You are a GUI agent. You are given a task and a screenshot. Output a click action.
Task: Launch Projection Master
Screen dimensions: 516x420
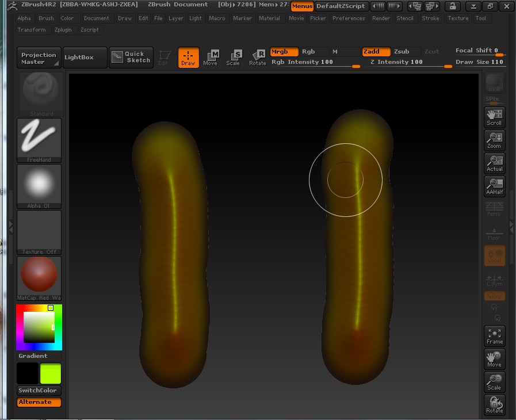point(39,58)
